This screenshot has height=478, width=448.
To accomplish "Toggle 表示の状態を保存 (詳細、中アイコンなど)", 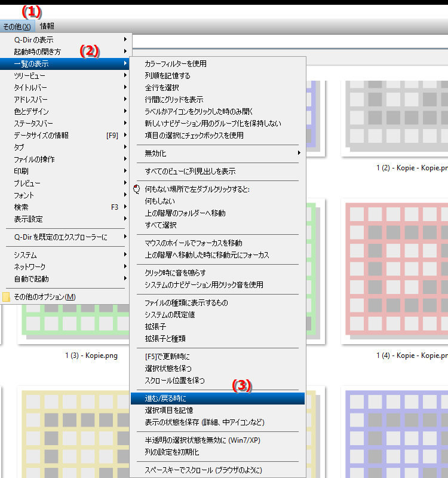I will (217, 422).
